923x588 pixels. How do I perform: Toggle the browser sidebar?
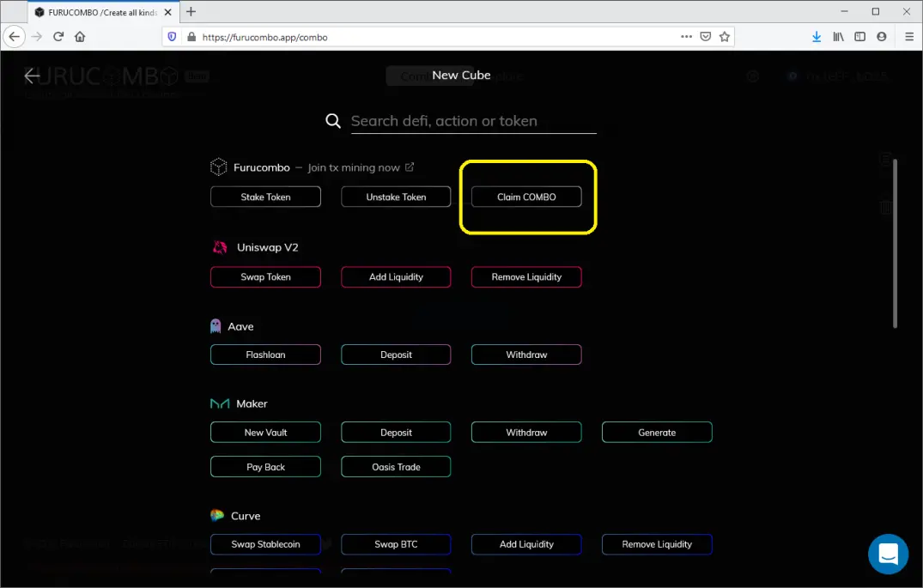click(860, 37)
